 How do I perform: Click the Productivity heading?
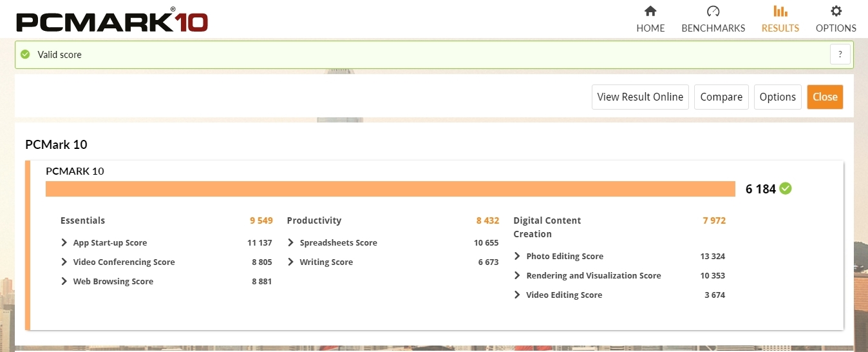tap(314, 220)
